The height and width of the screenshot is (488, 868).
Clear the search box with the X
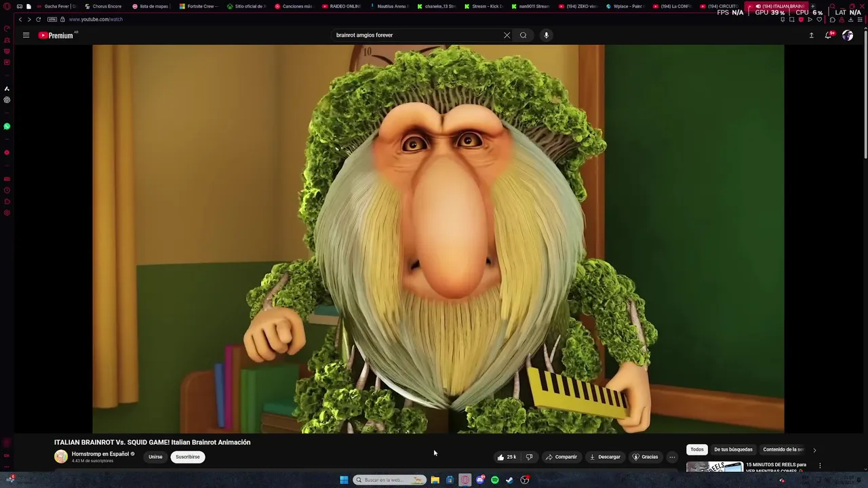point(507,35)
